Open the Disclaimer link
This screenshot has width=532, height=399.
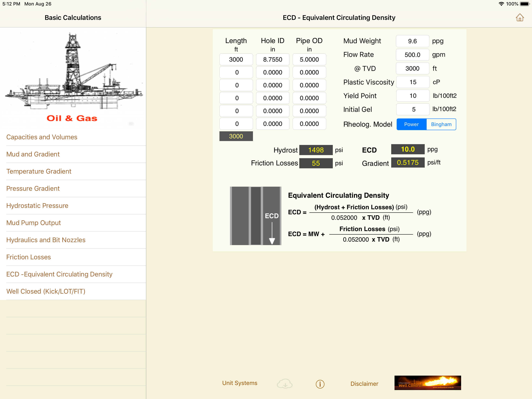click(364, 384)
